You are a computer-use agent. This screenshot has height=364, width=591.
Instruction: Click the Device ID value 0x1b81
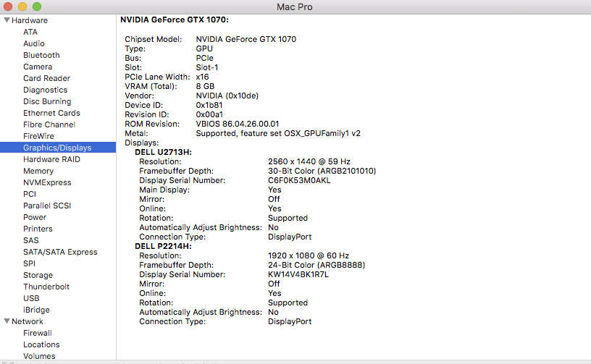tap(209, 105)
